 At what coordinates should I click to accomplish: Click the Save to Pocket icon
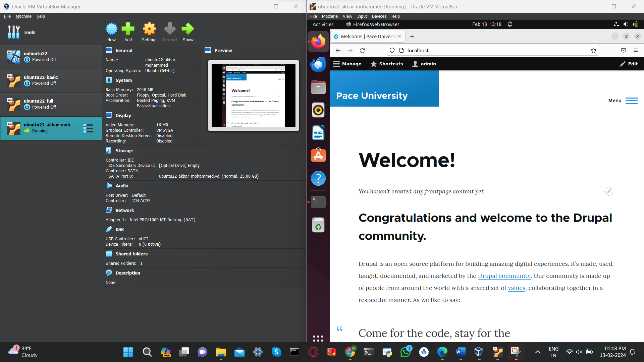point(623,50)
